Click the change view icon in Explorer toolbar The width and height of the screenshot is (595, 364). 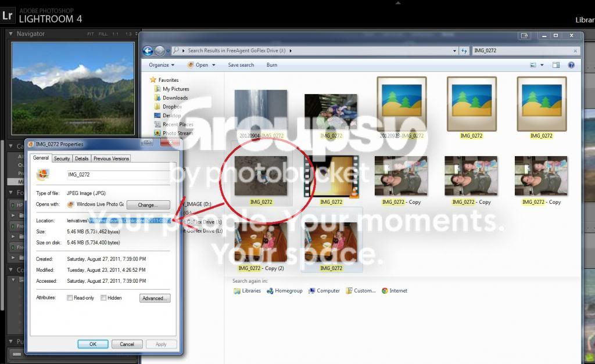(533, 65)
